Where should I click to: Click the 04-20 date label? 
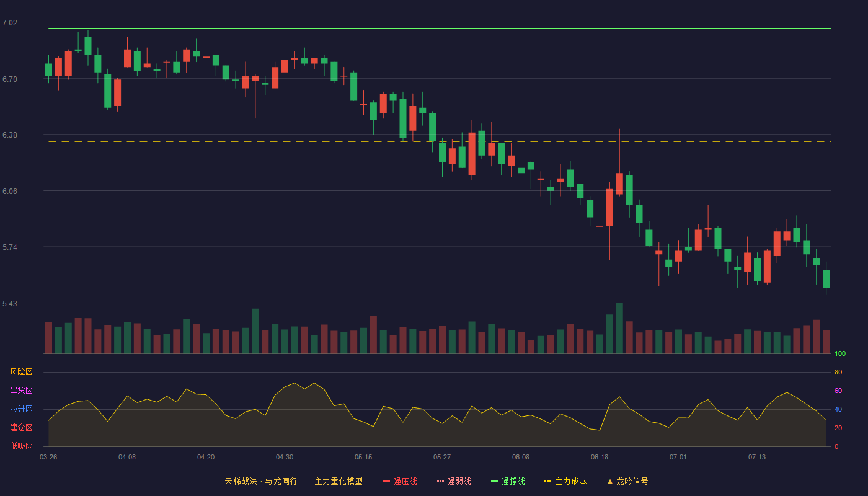206,457
